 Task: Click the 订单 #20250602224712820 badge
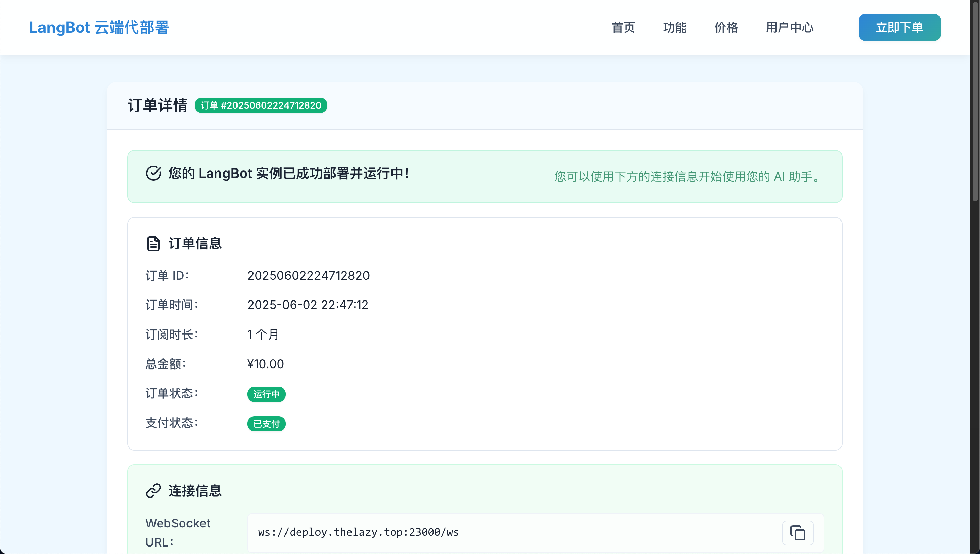[x=261, y=105]
